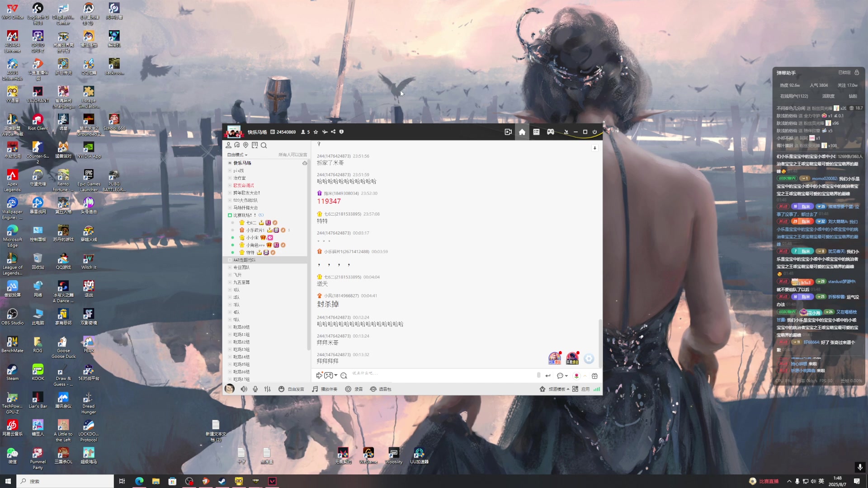
Task: Open the 自由模式 mode dropdown
Action: [237, 155]
